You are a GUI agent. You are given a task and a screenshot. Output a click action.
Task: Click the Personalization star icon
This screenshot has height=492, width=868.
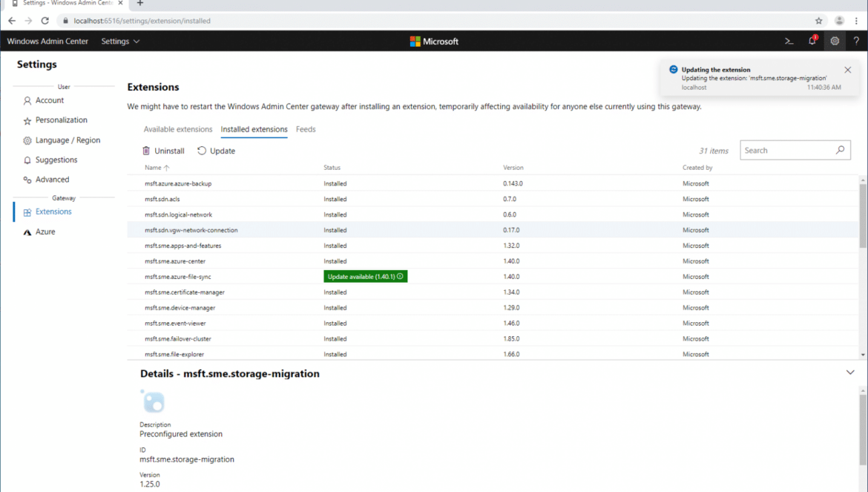[x=27, y=121]
